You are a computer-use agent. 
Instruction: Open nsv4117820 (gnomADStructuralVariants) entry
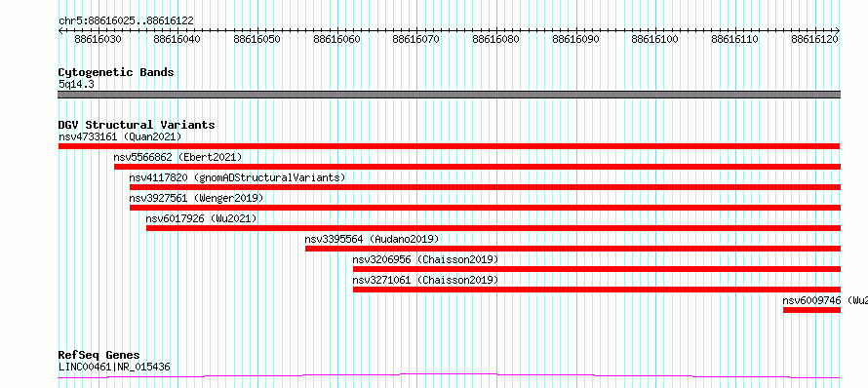point(237,177)
